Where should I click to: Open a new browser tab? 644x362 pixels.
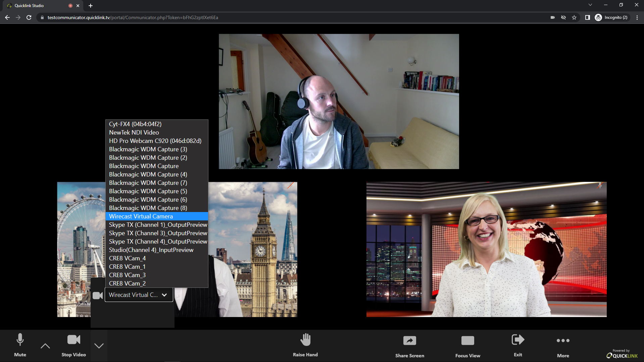[91, 6]
